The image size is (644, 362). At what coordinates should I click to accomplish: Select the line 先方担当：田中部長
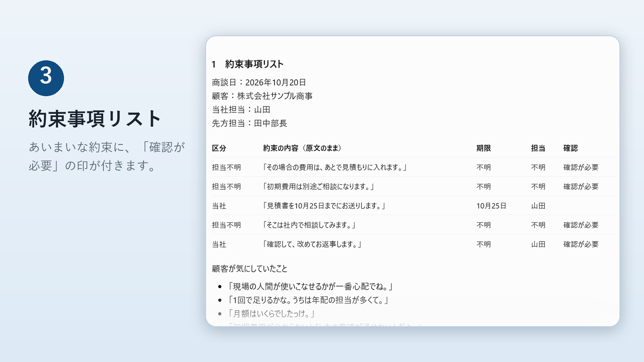[x=249, y=123]
